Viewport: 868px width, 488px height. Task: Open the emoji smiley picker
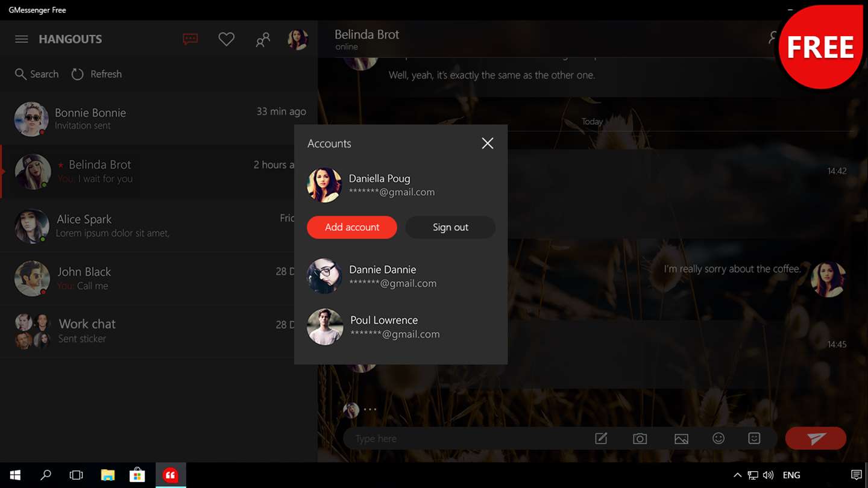(x=719, y=439)
